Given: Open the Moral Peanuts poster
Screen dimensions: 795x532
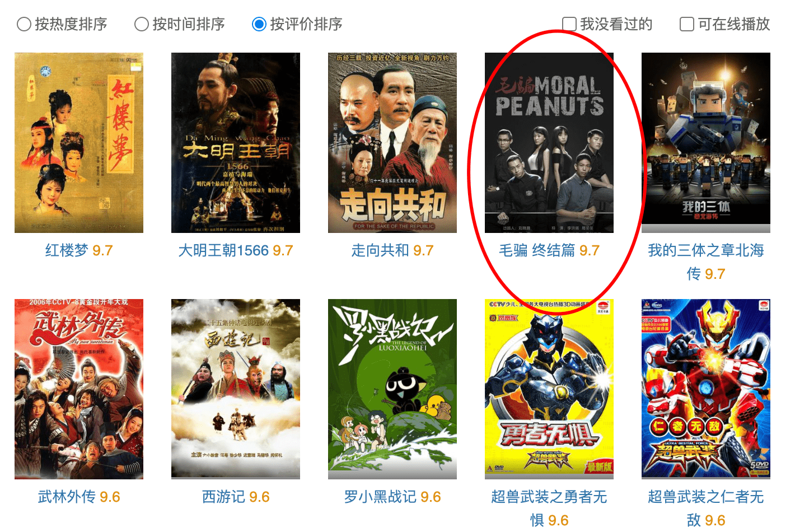Looking at the screenshot, I should point(549,143).
